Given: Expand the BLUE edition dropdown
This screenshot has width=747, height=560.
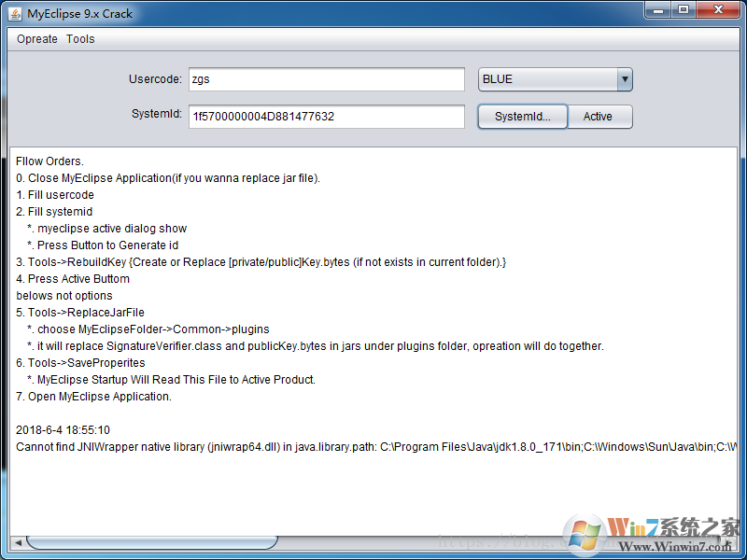Looking at the screenshot, I should (x=625, y=79).
